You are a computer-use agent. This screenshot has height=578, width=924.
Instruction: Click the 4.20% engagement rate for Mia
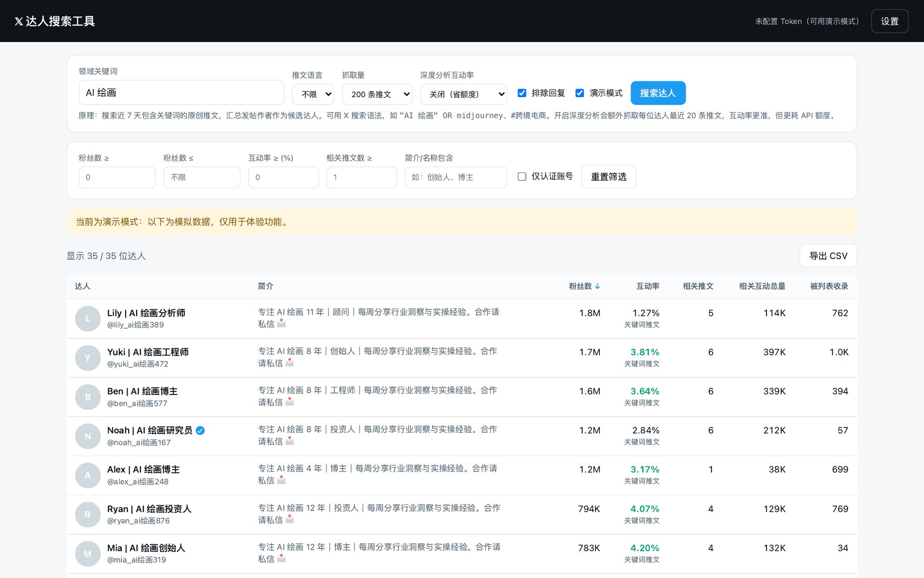click(645, 548)
